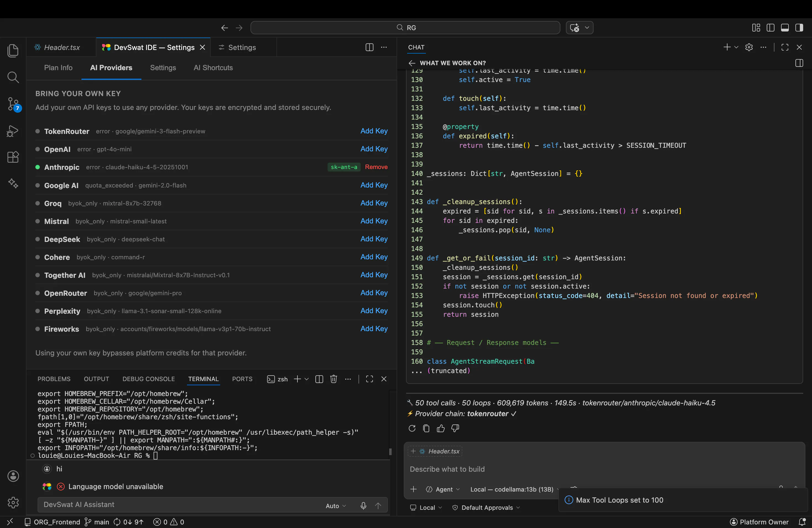Toggle the secondary side bar
The height and width of the screenshot is (528, 812).
point(799,28)
